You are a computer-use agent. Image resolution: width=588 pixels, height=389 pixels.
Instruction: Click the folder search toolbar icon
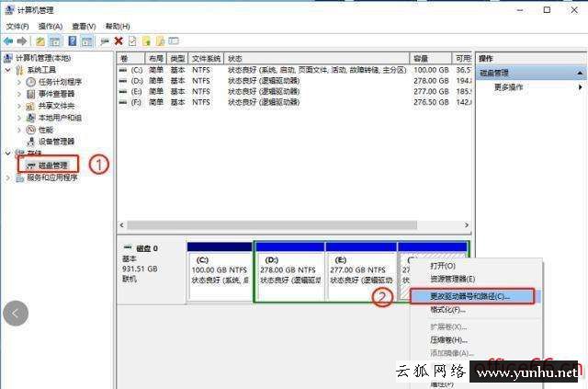coord(160,41)
